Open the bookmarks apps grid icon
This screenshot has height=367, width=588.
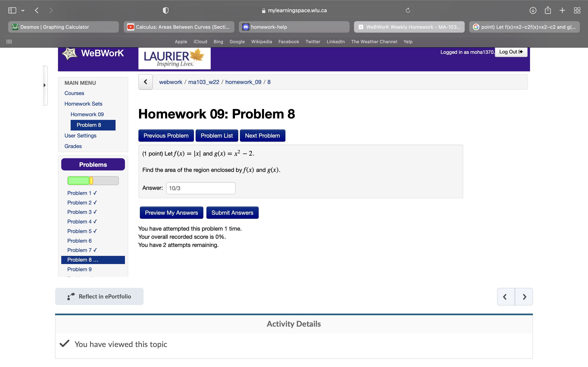coord(9,42)
